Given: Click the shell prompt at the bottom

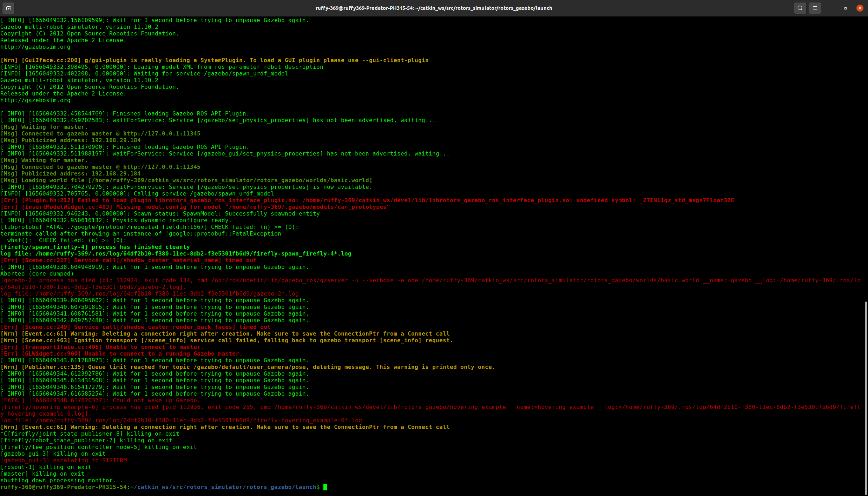Looking at the screenshot, I should 160,487.
